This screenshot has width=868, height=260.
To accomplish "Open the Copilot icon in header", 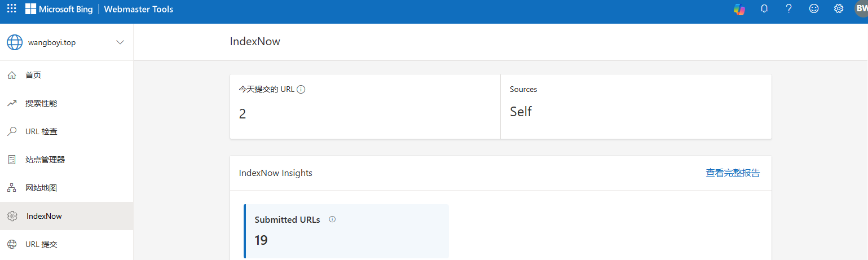I will 739,9.
